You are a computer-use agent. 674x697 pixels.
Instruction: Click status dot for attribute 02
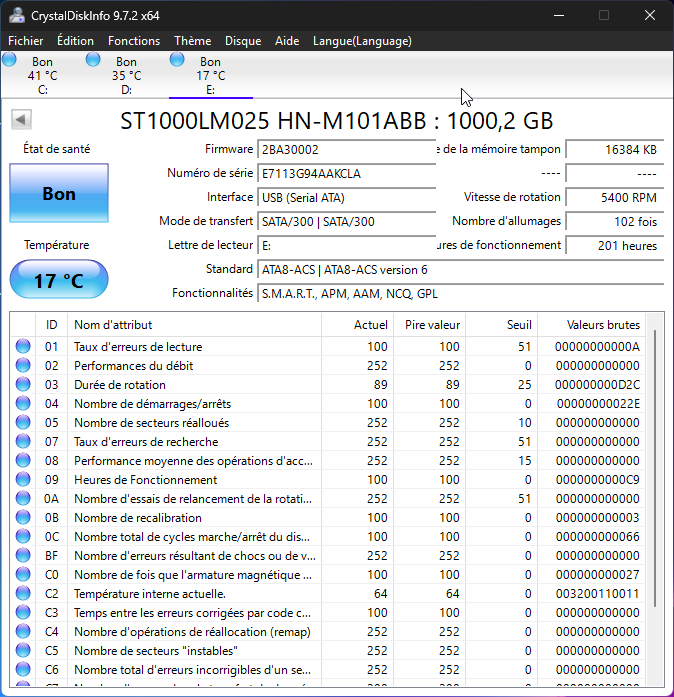(23, 365)
